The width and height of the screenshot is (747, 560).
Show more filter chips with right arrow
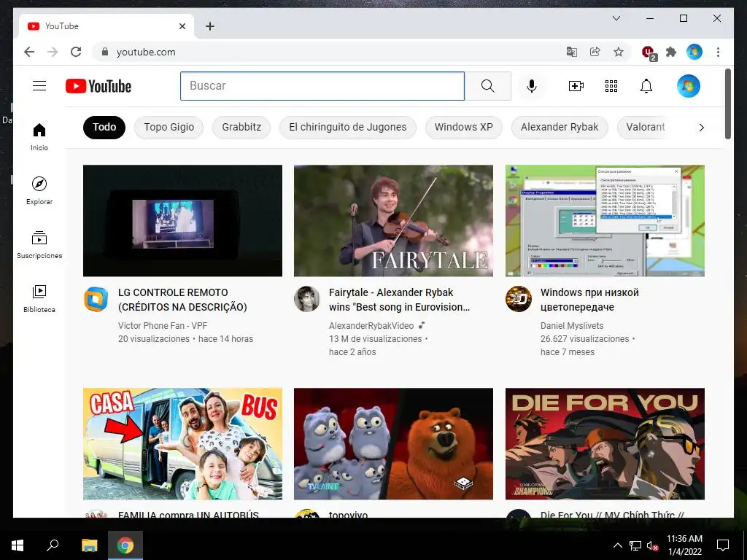[x=701, y=127]
